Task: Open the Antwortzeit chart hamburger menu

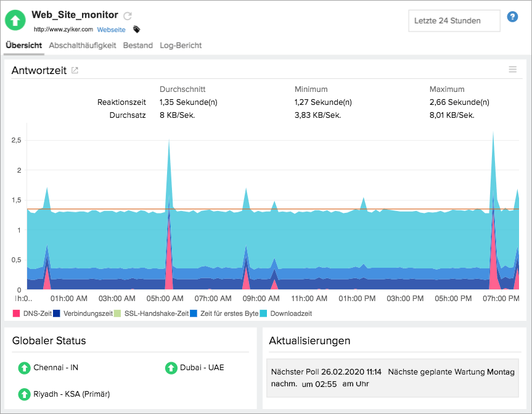Action: point(513,69)
